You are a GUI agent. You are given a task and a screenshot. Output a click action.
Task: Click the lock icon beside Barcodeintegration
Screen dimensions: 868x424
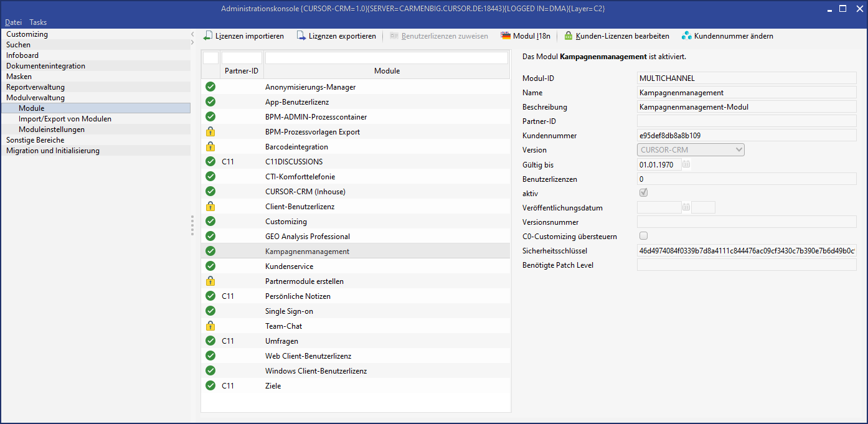point(210,147)
